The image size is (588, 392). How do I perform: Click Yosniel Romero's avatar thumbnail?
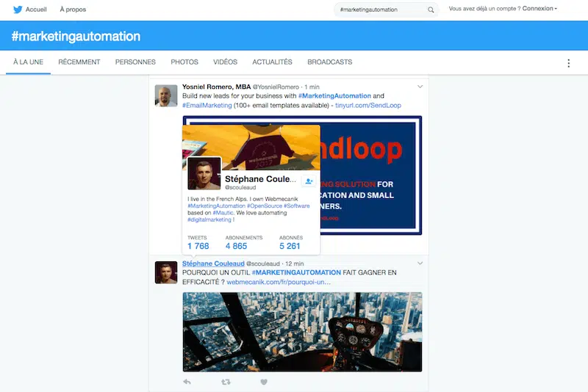tap(166, 95)
